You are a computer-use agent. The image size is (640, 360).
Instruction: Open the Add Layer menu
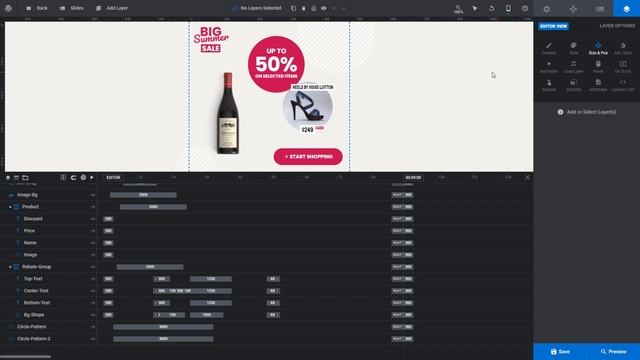[x=112, y=8]
